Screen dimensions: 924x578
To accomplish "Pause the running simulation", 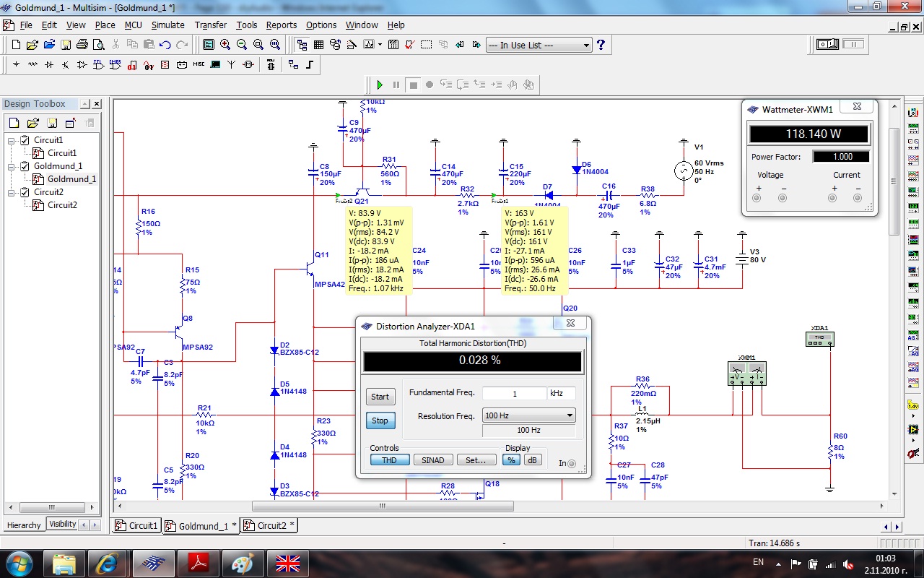I will [396, 85].
